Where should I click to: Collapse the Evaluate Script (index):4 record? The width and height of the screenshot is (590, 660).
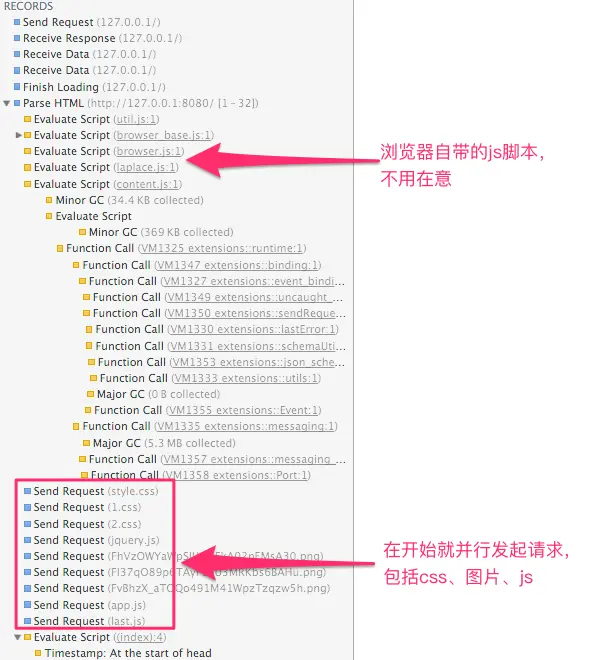coord(18,637)
